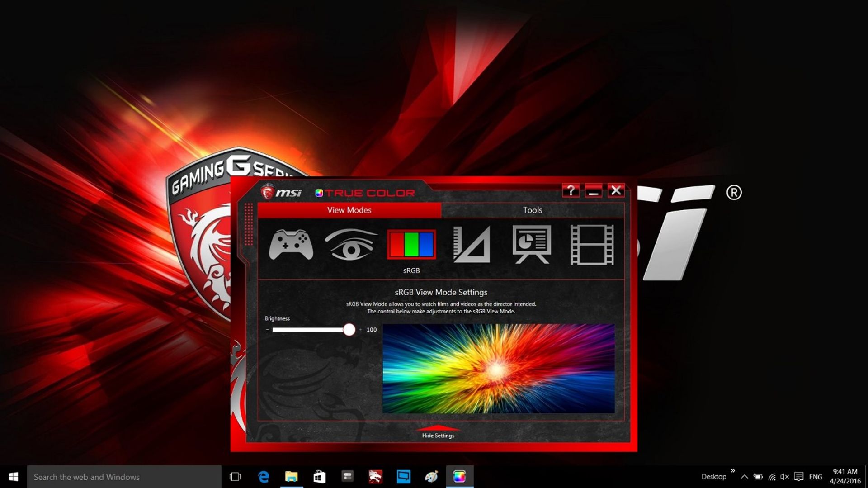
Task: Open the paint palette taskbar app
Action: tap(431, 477)
